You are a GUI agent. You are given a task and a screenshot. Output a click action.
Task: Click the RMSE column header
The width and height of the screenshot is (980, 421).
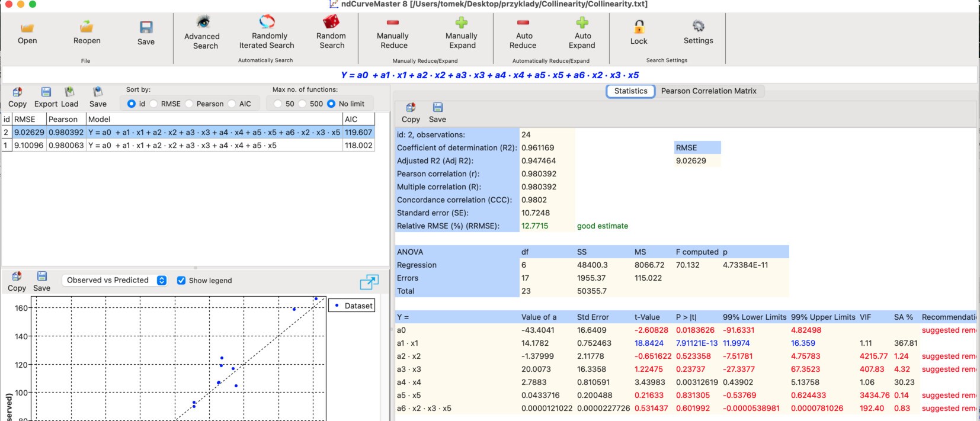(x=29, y=119)
